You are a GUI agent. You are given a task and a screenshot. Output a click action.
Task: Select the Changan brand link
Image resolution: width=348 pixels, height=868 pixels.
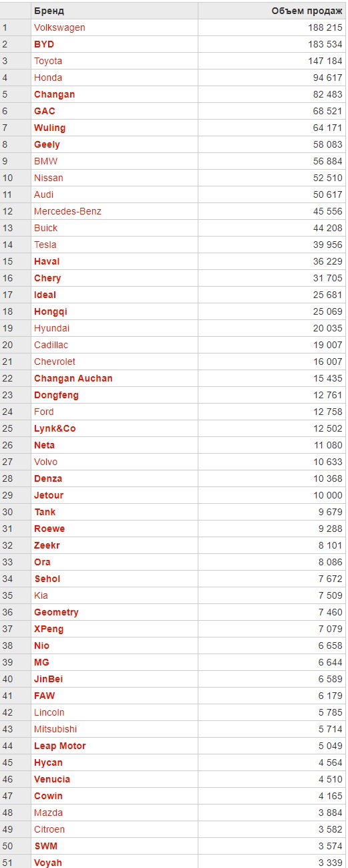54,94
